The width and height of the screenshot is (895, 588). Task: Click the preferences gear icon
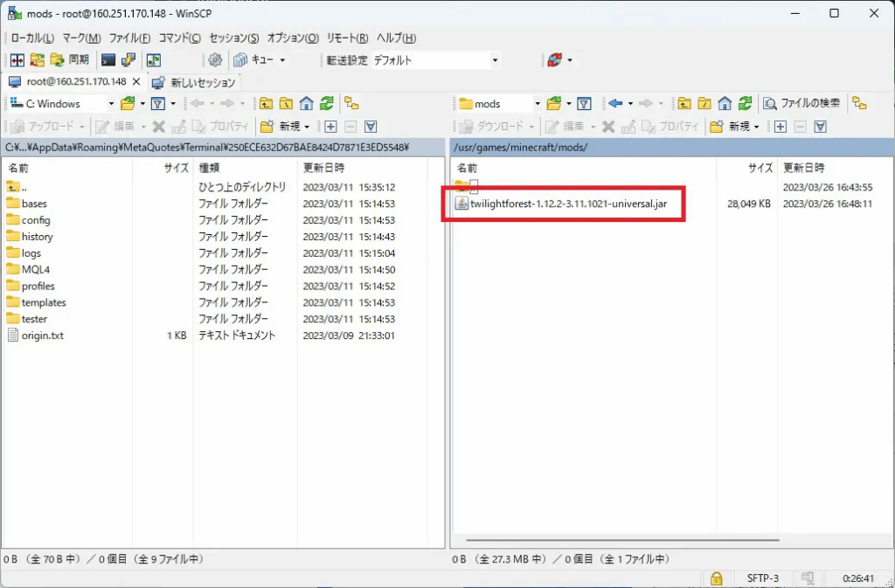tap(214, 60)
